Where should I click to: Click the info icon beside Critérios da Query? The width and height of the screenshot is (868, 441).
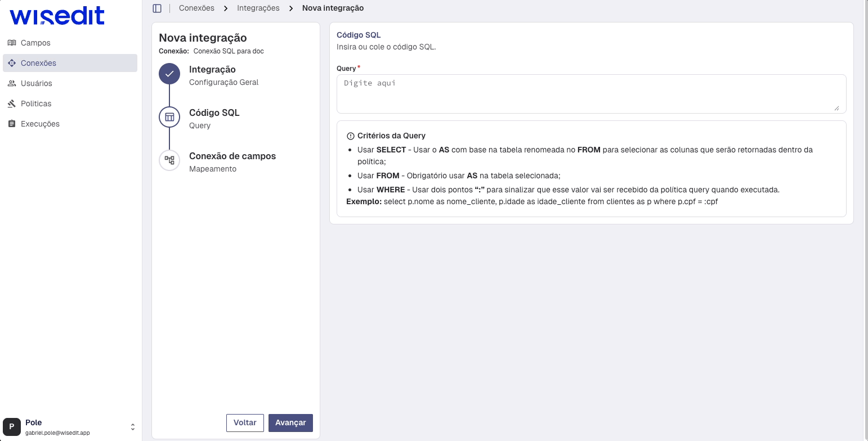[351, 135]
